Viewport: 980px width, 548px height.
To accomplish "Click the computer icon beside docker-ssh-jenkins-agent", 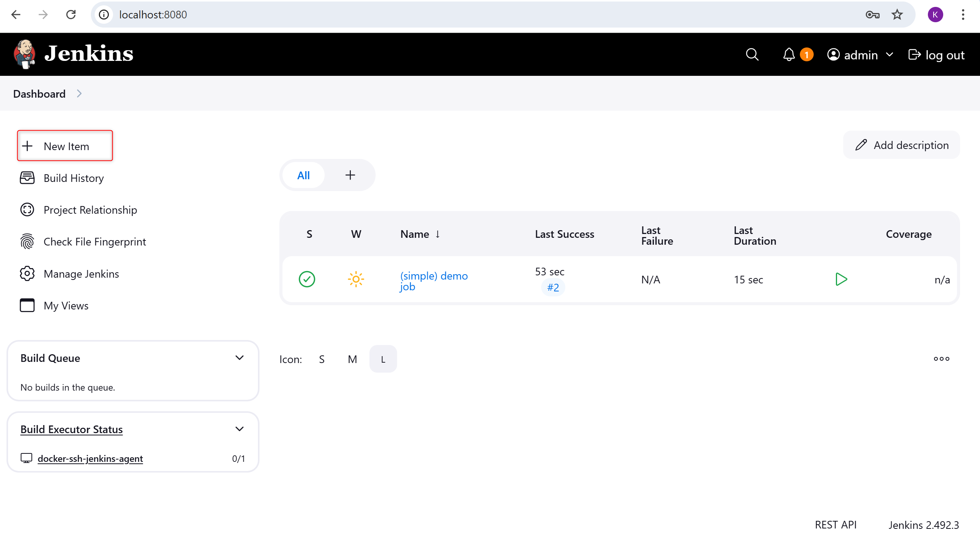I will (x=26, y=458).
